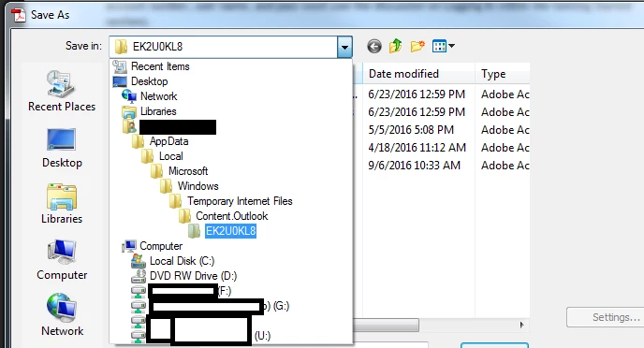Select the network drive (F:)
This screenshot has width=644, height=348.
tap(182, 291)
